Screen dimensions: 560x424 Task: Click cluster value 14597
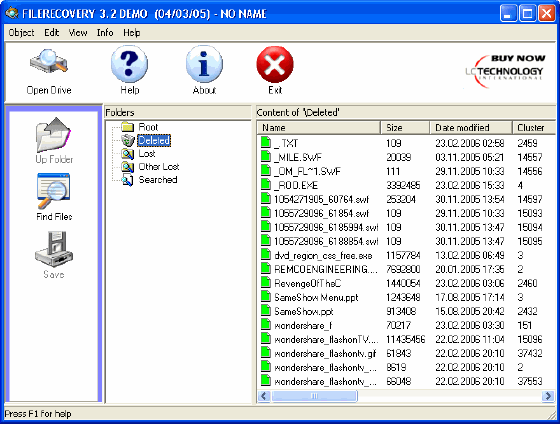click(530, 199)
